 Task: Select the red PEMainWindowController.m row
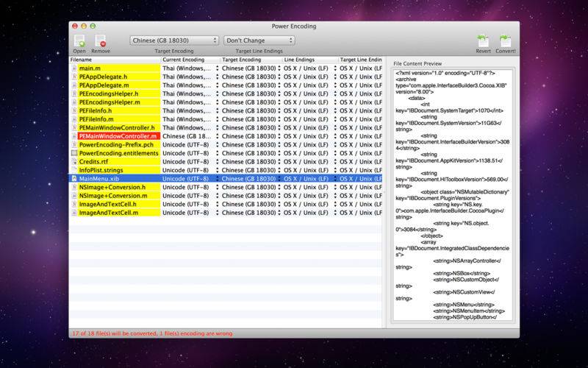coord(118,136)
